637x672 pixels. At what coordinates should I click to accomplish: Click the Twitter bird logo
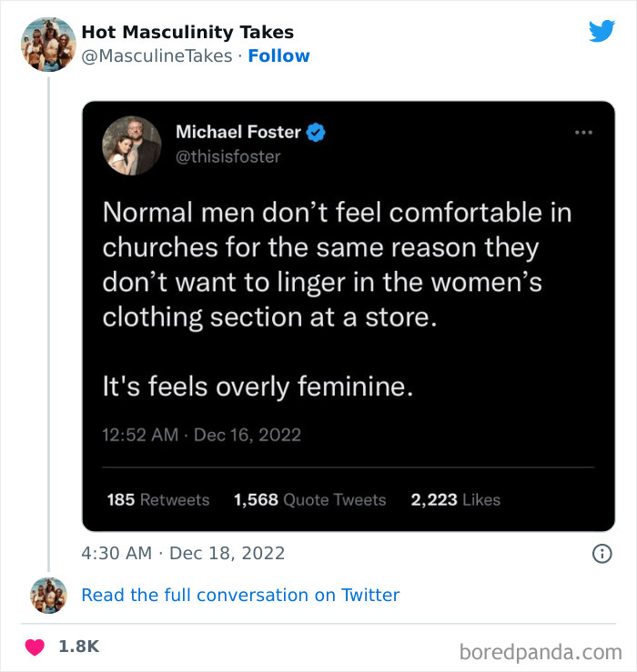(602, 31)
